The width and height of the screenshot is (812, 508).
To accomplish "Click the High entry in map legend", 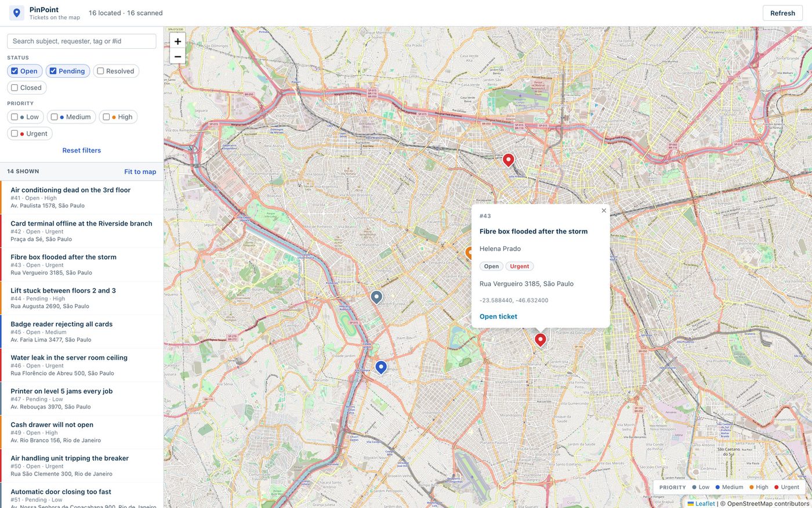I will (x=759, y=487).
